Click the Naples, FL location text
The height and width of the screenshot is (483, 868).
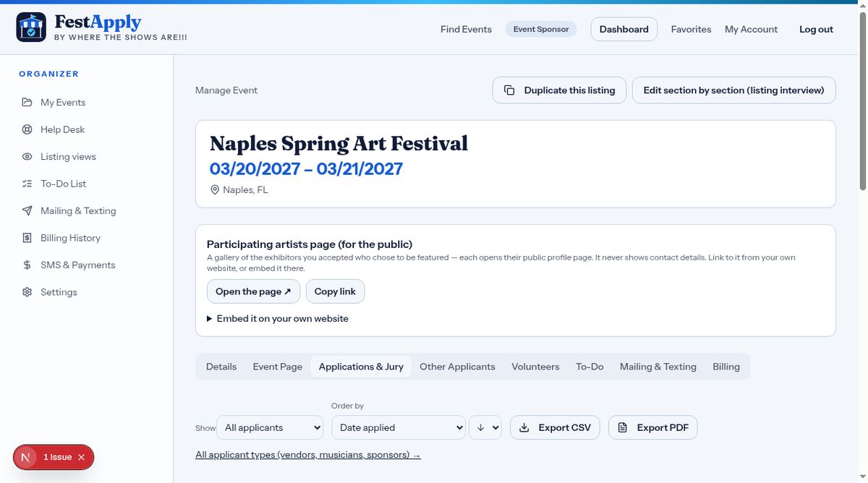tap(245, 190)
